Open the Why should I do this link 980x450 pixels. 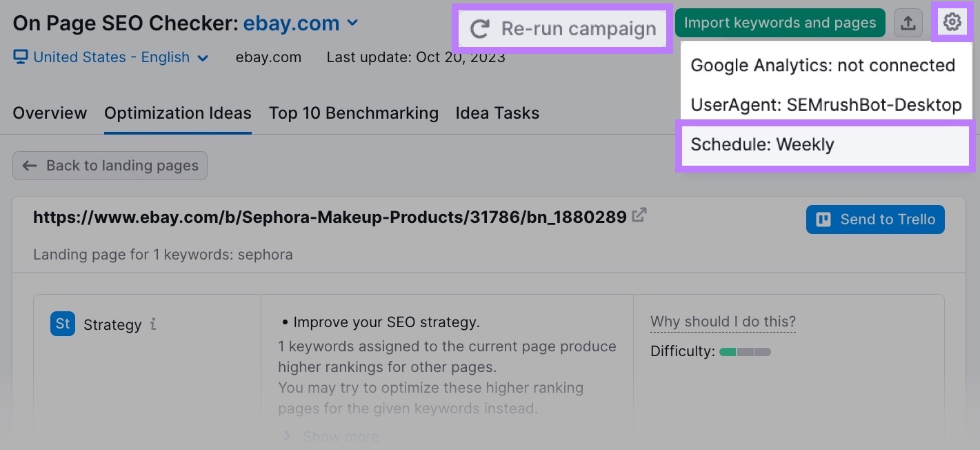click(x=722, y=322)
